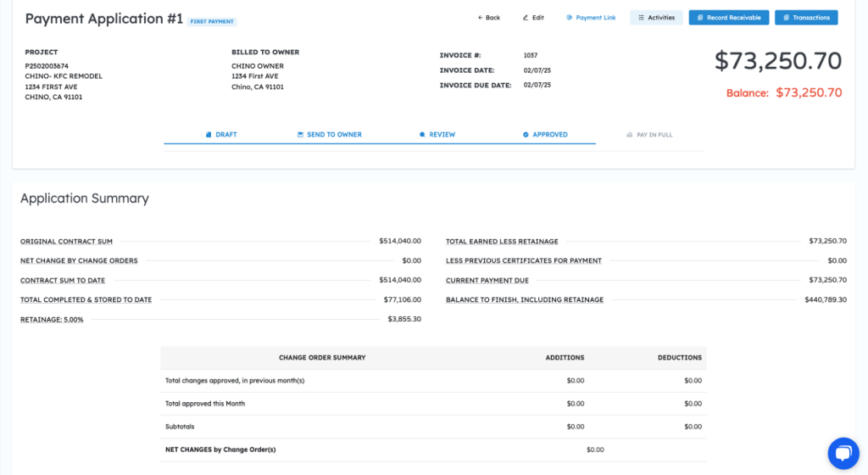Open the Transactions view
Screen dimensions: 868x475
point(806,18)
